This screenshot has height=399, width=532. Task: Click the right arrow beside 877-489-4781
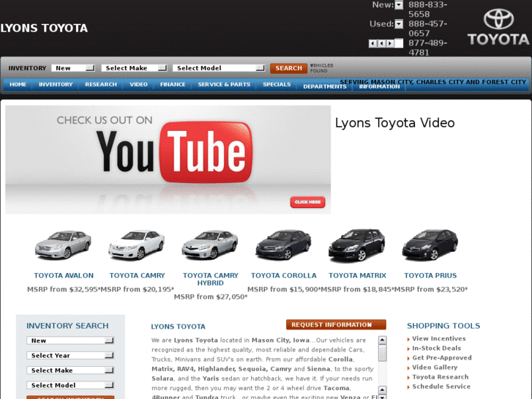pyautogui.click(x=390, y=43)
